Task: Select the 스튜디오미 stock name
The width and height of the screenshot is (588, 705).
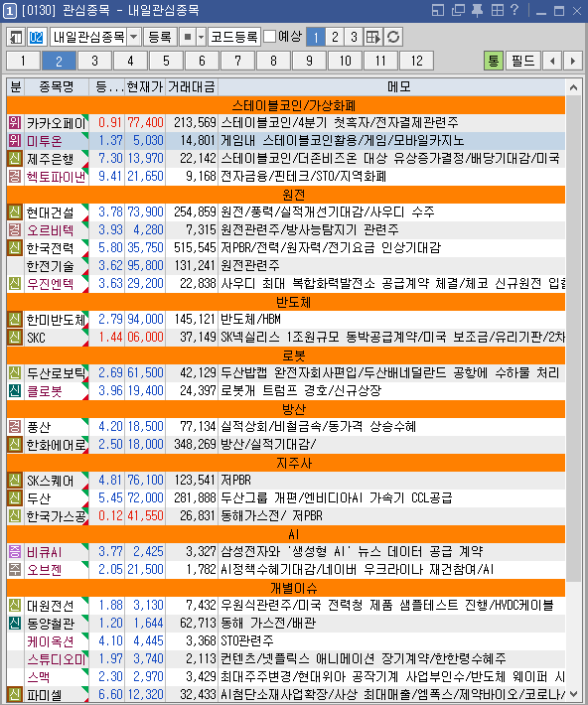Action: [x=56, y=659]
